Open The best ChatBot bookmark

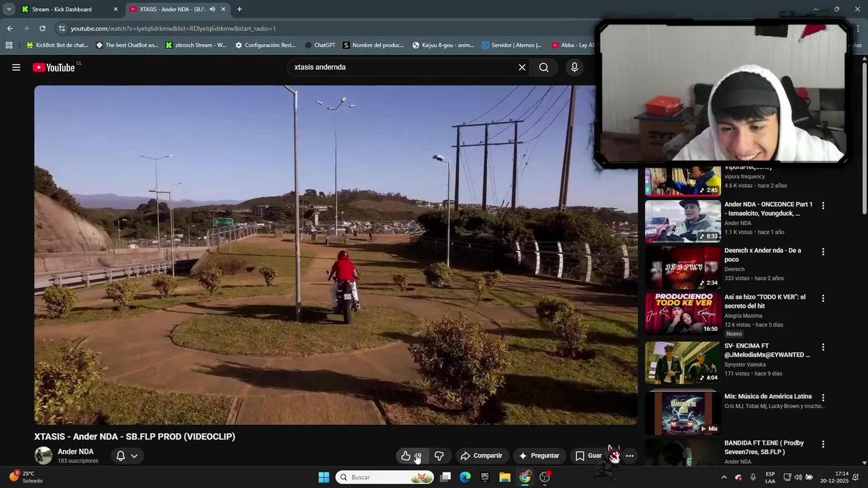(127, 45)
